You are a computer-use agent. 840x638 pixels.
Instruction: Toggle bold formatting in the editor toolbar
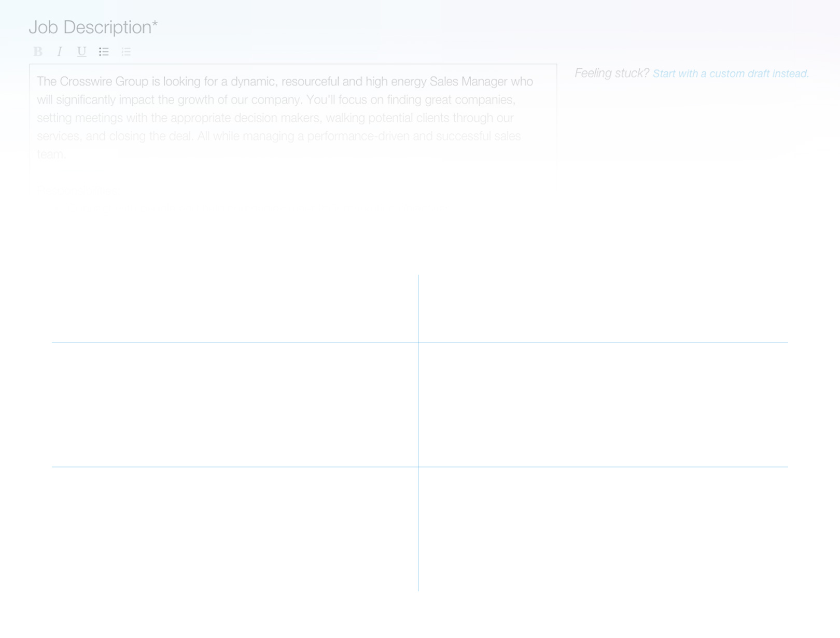[x=38, y=51]
